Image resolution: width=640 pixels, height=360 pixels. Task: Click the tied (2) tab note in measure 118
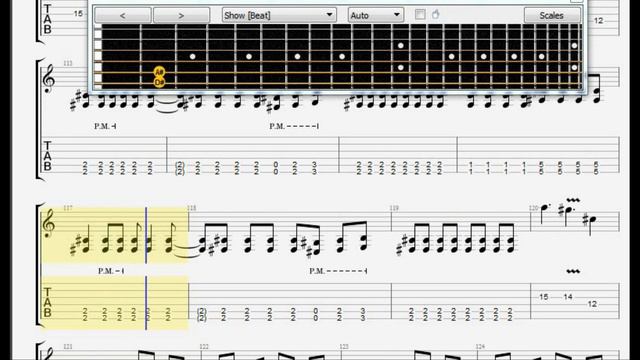click(x=202, y=314)
